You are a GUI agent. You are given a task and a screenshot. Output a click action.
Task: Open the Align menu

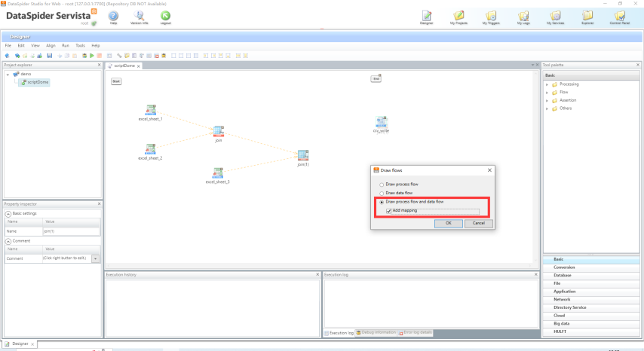[x=51, y=45]
